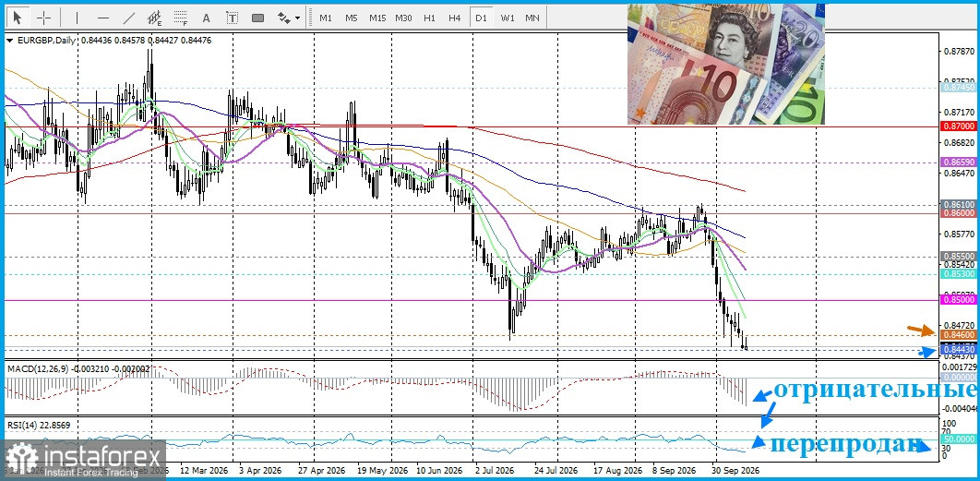Select the Equidistant Channel tool
Viewport: 980px width, 481px height.
(x=154, y=18)
